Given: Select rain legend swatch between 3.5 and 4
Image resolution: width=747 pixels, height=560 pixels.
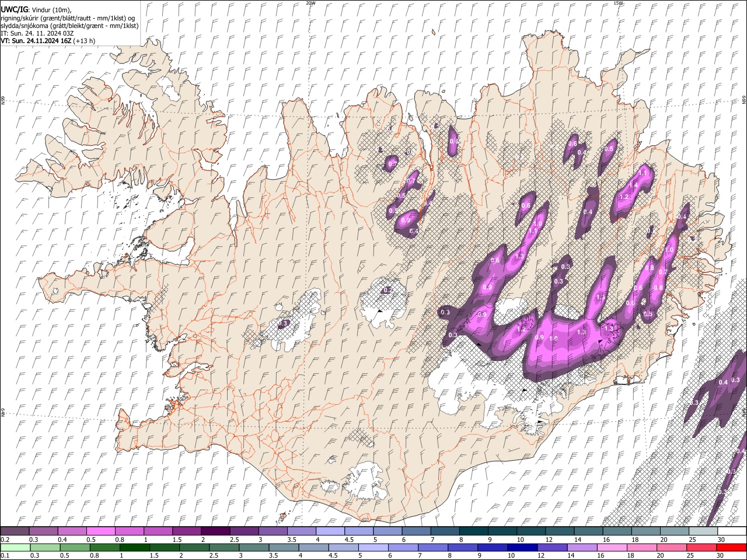Looking at the screenshot, I should coord(283,547).
